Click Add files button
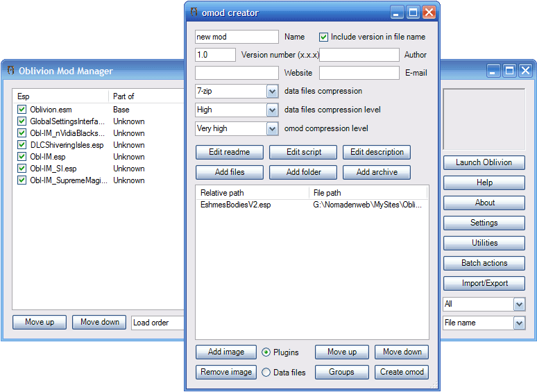 [230, 172]
